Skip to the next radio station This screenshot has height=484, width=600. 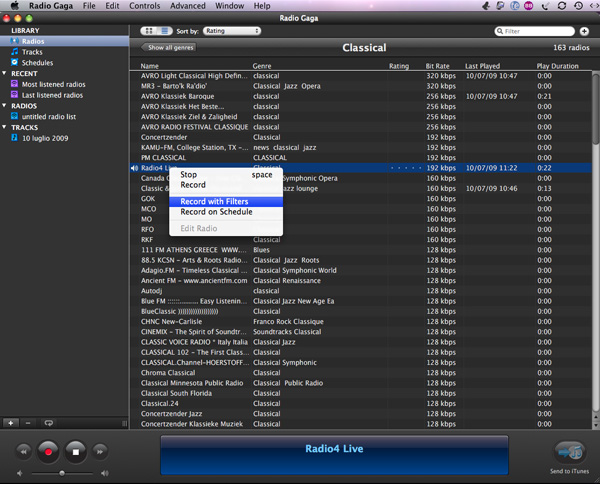[x=99, y=452]
